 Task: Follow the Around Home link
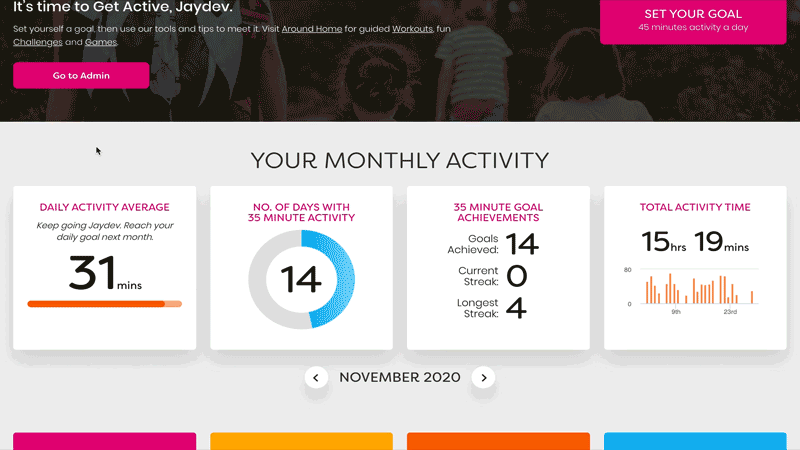tap(312, 29)
